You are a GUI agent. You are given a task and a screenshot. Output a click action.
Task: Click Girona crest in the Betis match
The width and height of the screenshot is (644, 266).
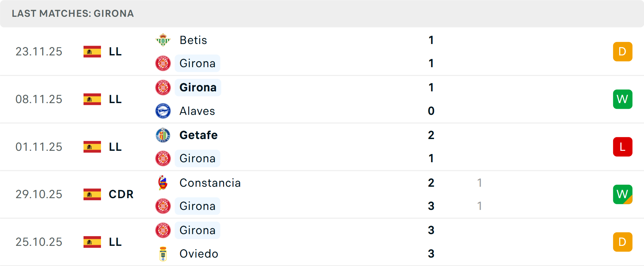(163, 63)
